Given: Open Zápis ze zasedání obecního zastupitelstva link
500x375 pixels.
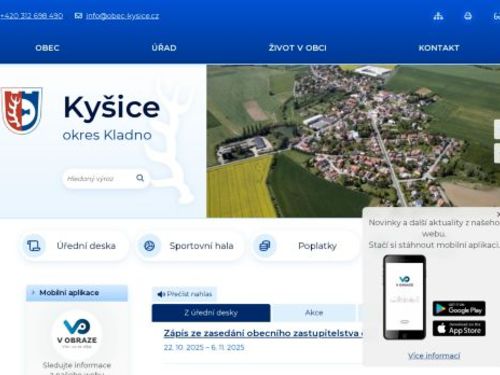Looking at the screenshot, I should tap(263, 333).
